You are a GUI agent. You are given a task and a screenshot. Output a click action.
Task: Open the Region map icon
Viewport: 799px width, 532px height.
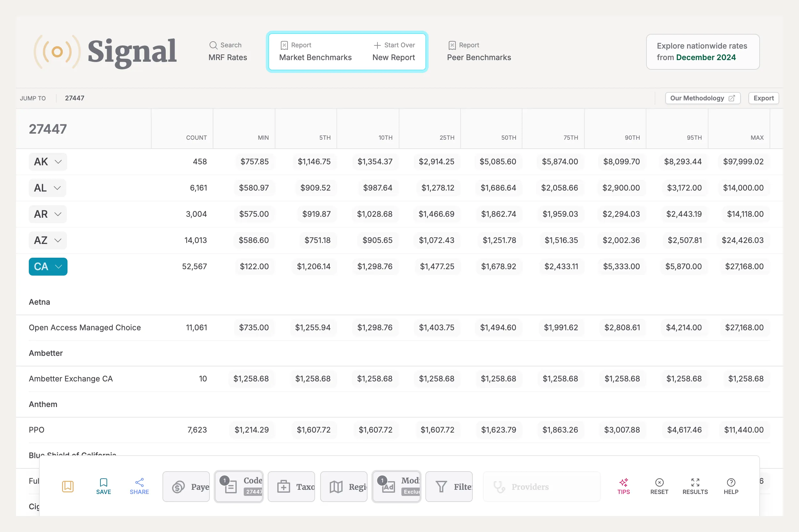[336, 487]
